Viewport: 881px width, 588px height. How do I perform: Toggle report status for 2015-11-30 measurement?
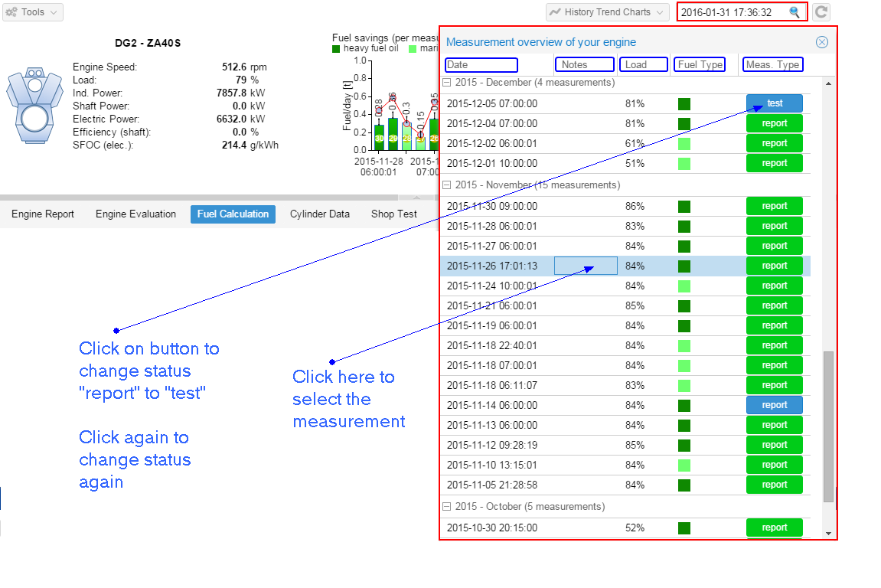774,206
